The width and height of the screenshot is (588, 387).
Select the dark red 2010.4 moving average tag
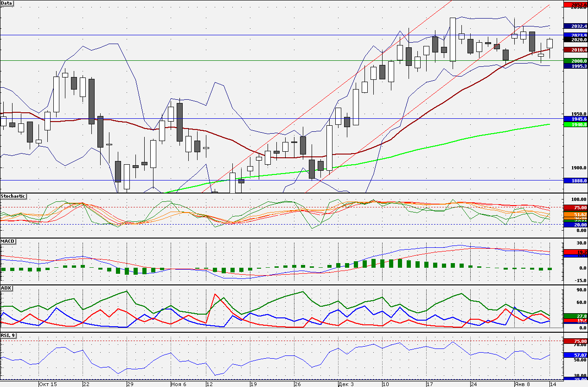pos(575,50)
